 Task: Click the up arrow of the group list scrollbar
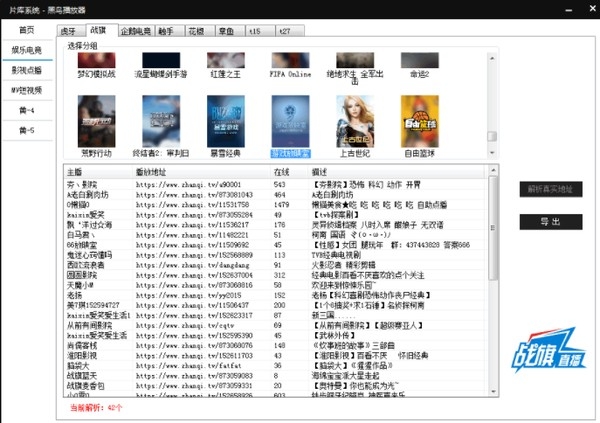(x=492, y=58)
